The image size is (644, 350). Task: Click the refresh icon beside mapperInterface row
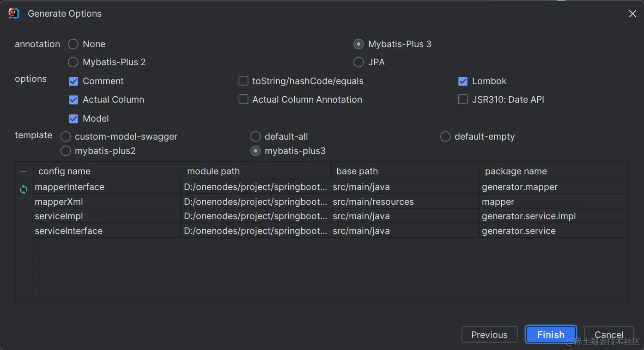(x=24, y=190)
